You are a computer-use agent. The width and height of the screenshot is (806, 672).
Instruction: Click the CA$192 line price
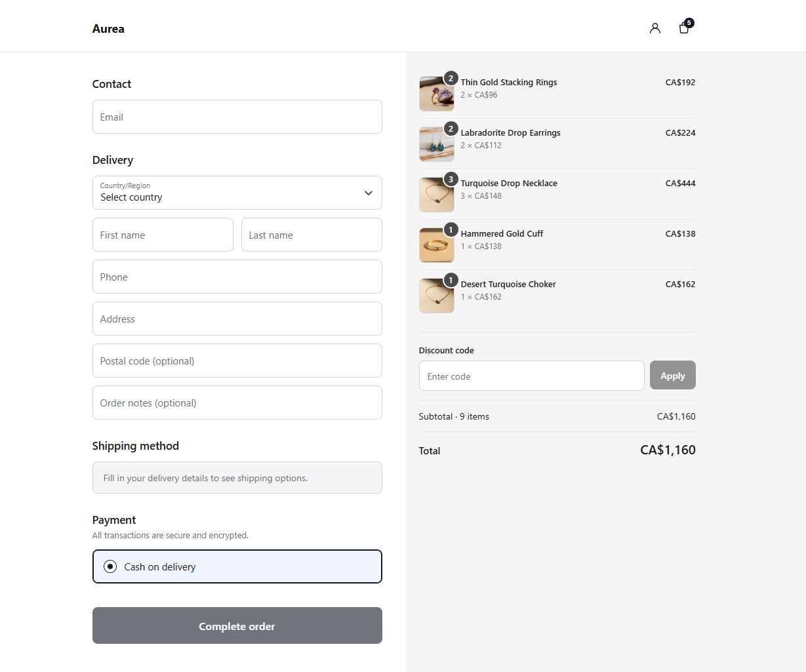pos(680,82)
